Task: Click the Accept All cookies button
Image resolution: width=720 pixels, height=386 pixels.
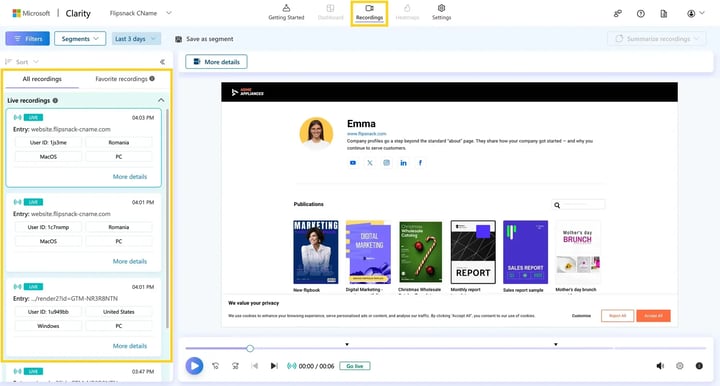Action: pyautogui.click(x=653, y=316)
